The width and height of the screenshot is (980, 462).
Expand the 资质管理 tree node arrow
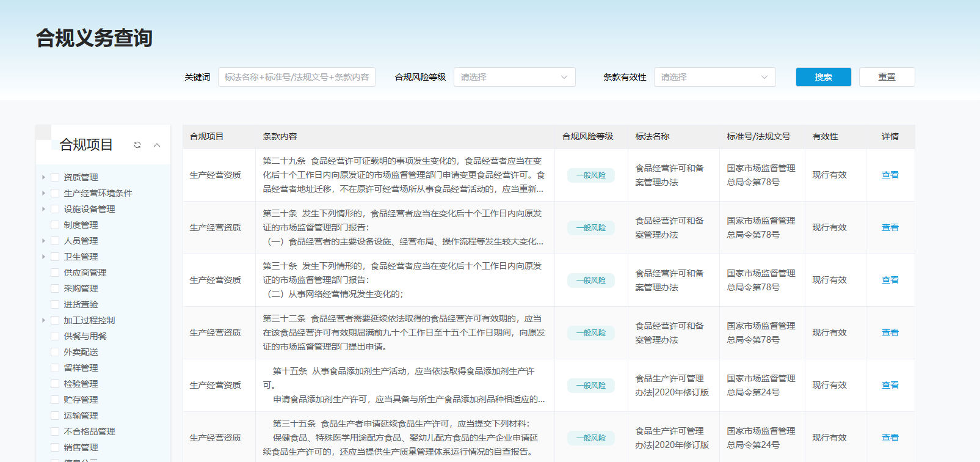click(x=43, y=177)
